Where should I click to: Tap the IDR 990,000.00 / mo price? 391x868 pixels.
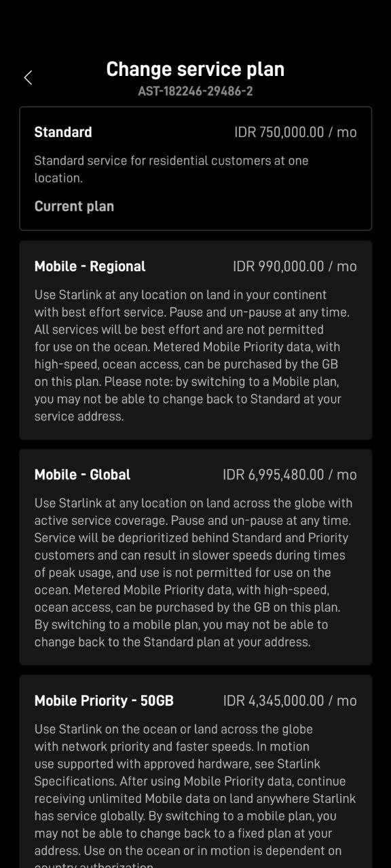[295, 267]
